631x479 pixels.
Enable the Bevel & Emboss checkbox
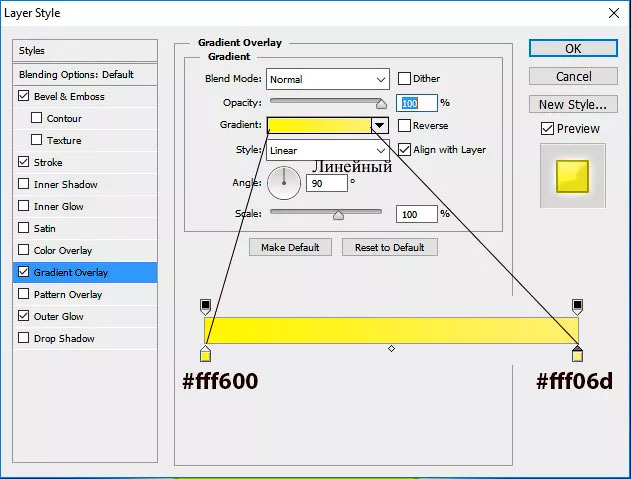[23, 96]
